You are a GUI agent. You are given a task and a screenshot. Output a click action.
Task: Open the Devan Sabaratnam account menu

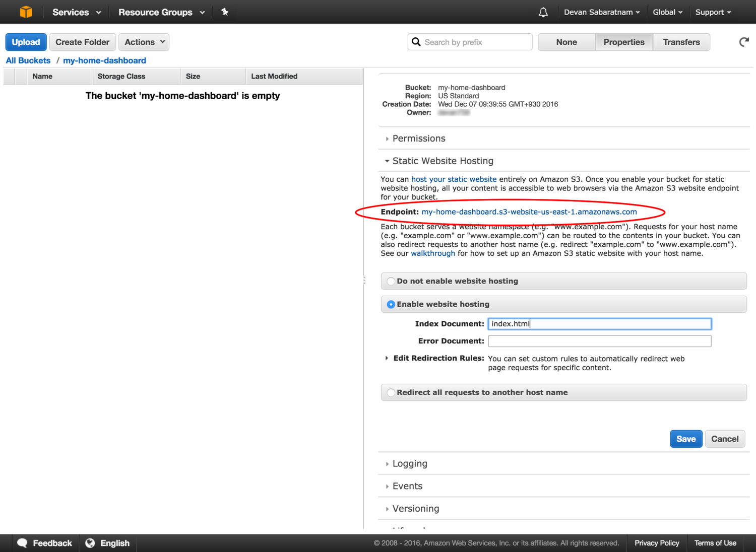point(602,12)
